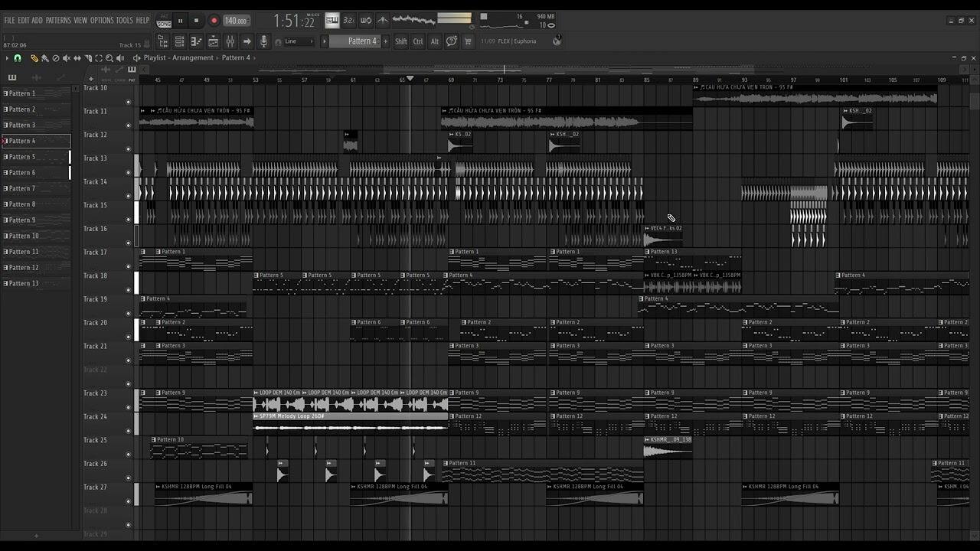Image resolution: width=980 pixels, height=551 pixels.
Task: Select the Slice tool
Action: (x=87, y=58)
